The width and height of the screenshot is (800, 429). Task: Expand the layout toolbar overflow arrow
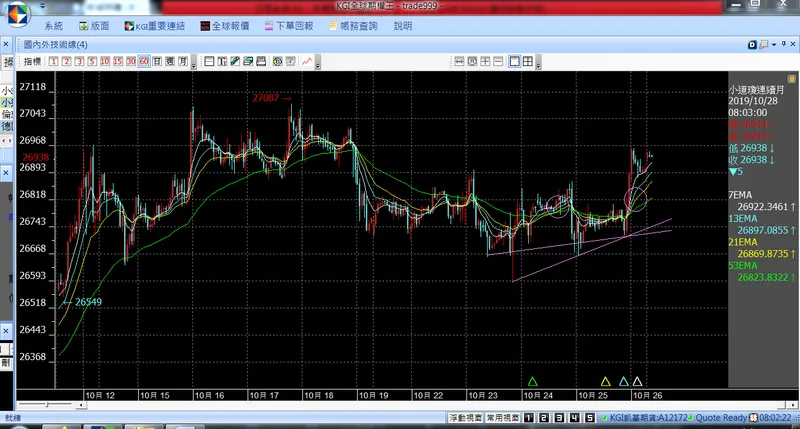coord(538,63)
